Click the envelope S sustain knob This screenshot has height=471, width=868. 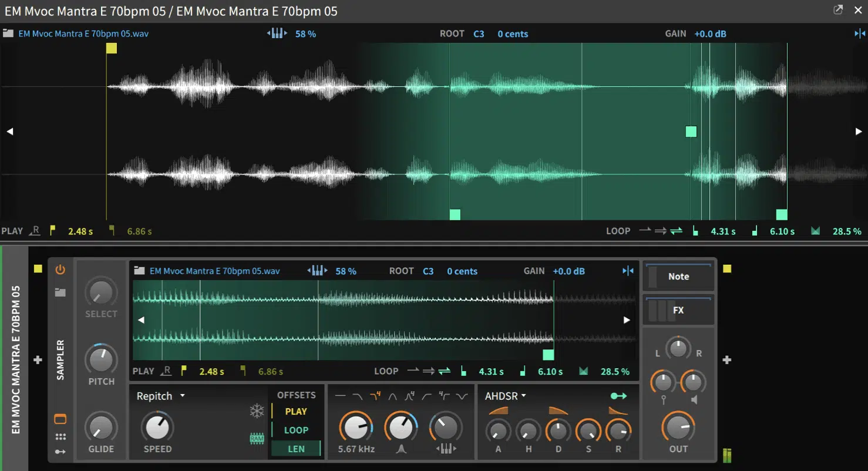point(588,432)
